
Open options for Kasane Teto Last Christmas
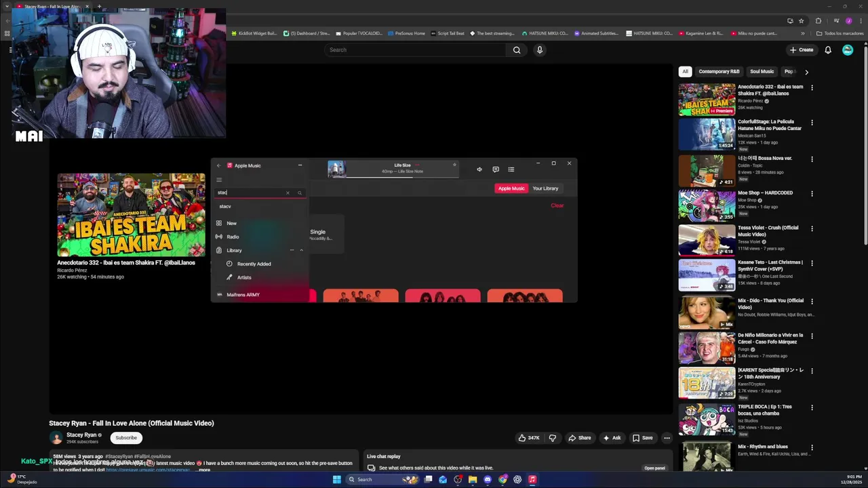812,264
